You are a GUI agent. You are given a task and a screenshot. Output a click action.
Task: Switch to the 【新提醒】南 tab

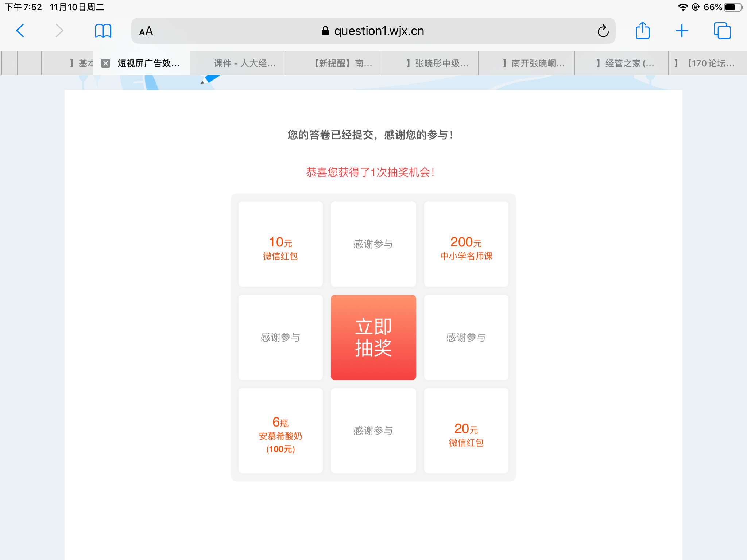343,63
